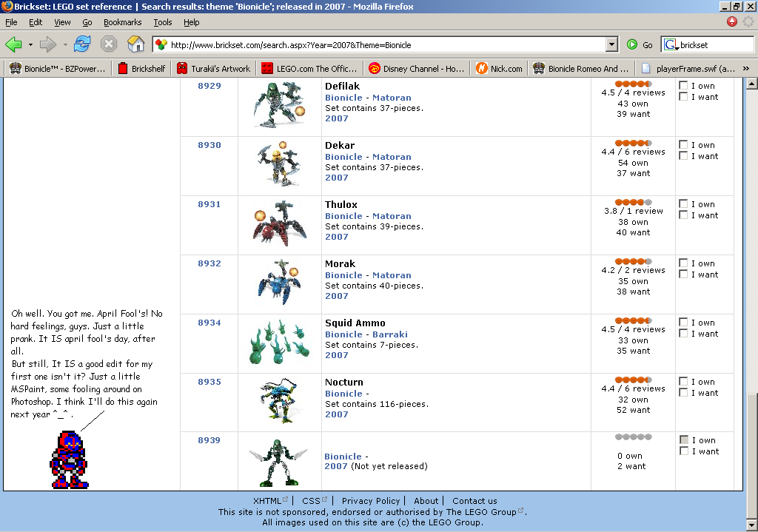
Task: Click the Barraki subtheme link
Action: (x=390, y=334)
